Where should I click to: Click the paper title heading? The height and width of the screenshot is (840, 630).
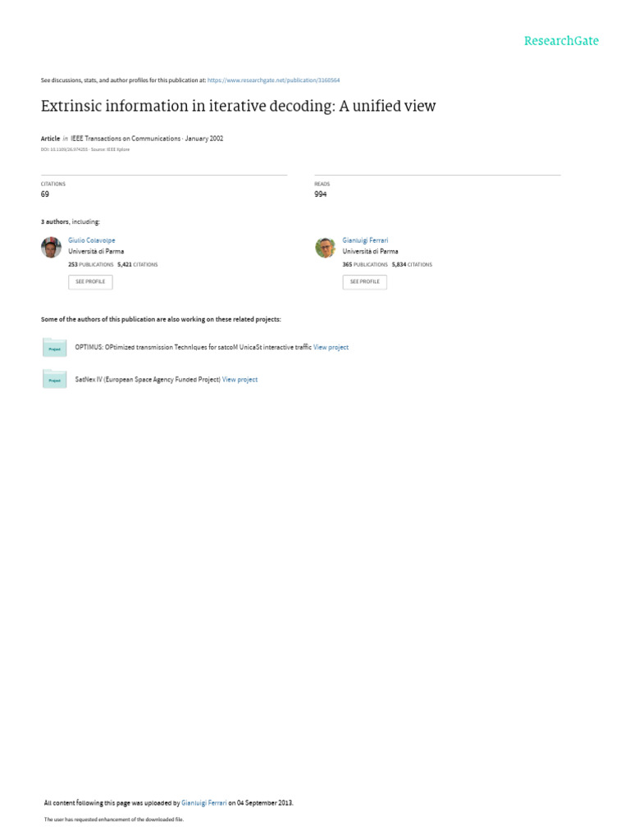tap(239, 106)
